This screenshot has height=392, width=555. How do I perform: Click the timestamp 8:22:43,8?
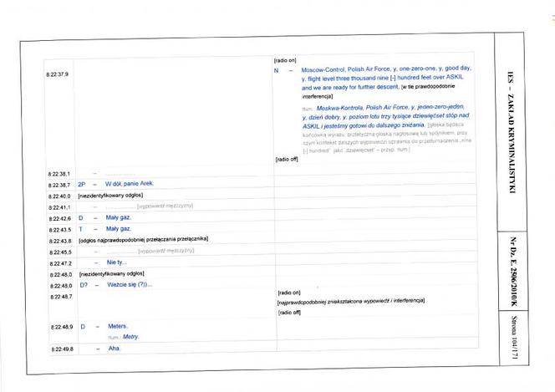click(60, 241)
